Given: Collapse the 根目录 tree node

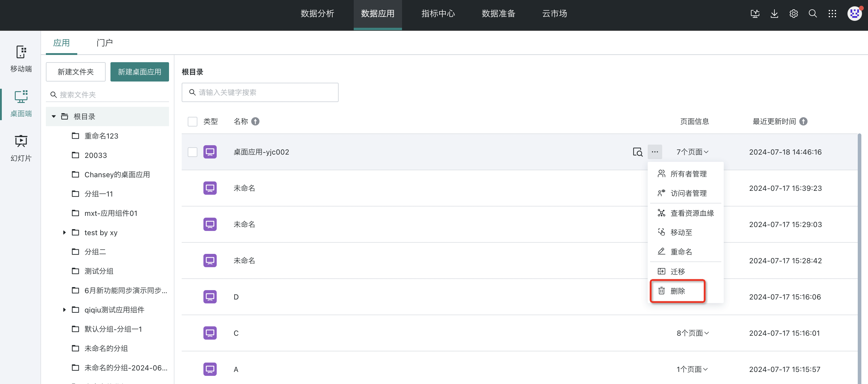Looking at the screenshot, I should 54,117.
